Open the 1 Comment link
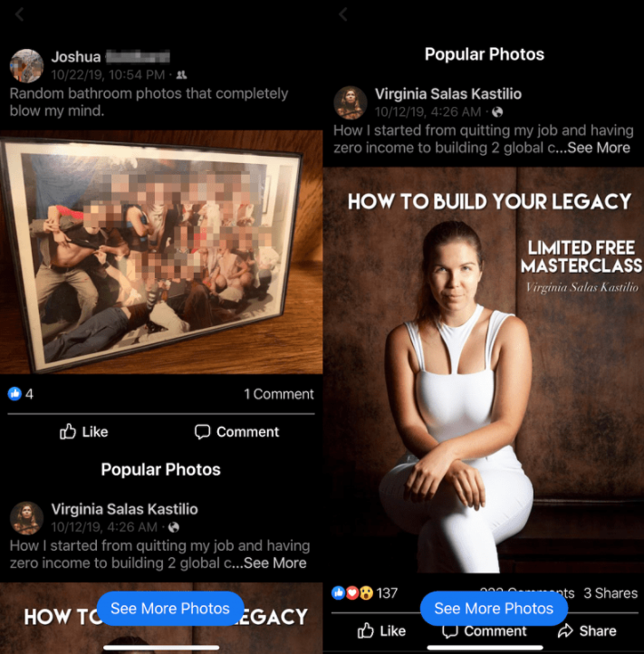 pyautogui.click(x=279, y=394)
